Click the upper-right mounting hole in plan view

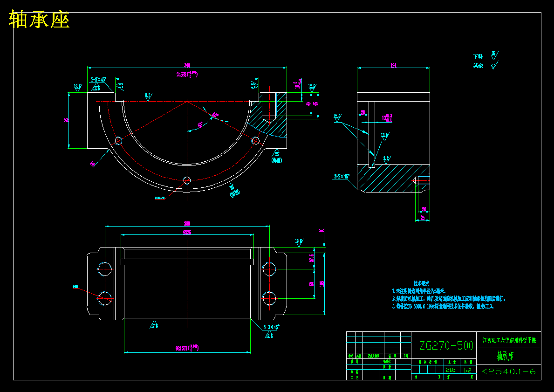pos(269,269)
